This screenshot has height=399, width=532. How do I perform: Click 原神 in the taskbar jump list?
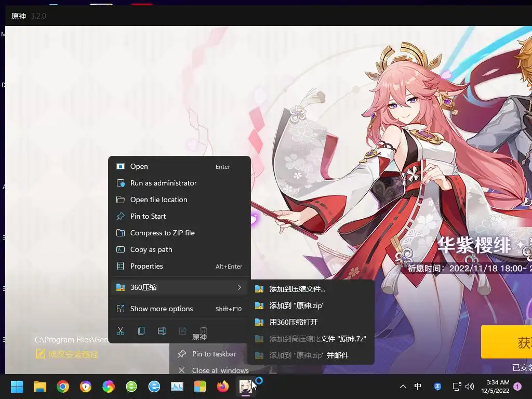click(x=199, y=338)
